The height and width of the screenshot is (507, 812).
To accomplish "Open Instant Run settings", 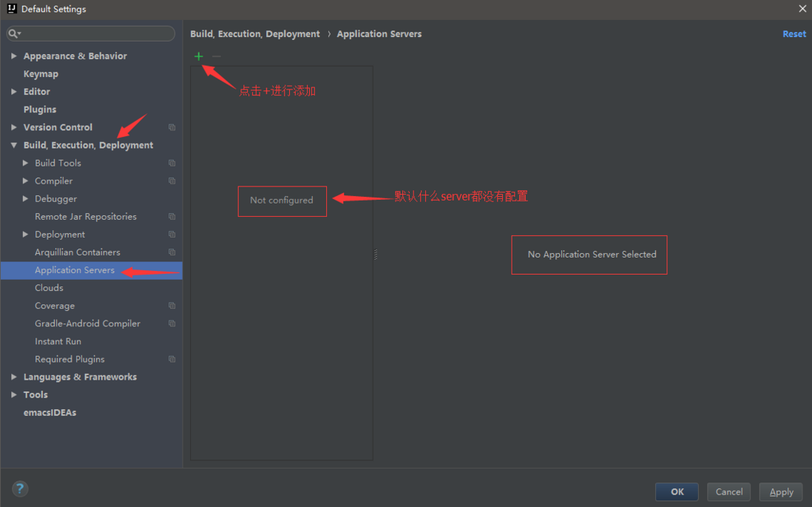I will point(58,342).
